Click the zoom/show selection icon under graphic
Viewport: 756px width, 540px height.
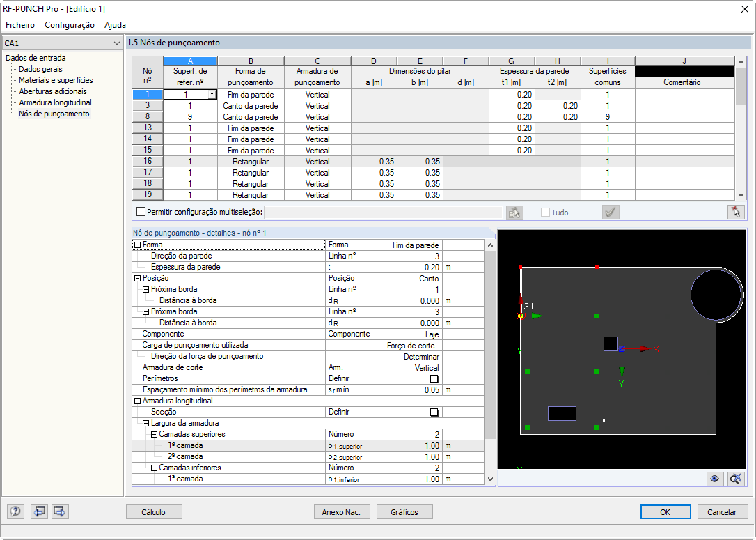pos(736,479)
